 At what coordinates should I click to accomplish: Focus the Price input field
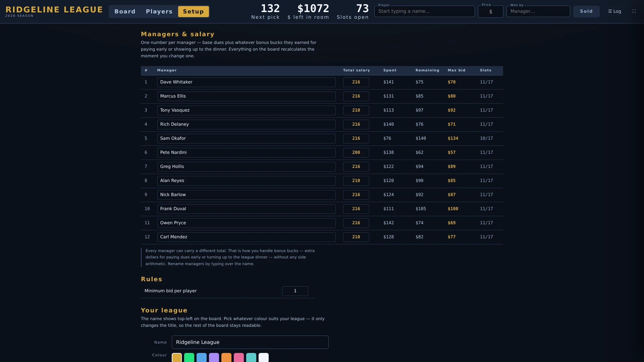[x=490, y=12]
